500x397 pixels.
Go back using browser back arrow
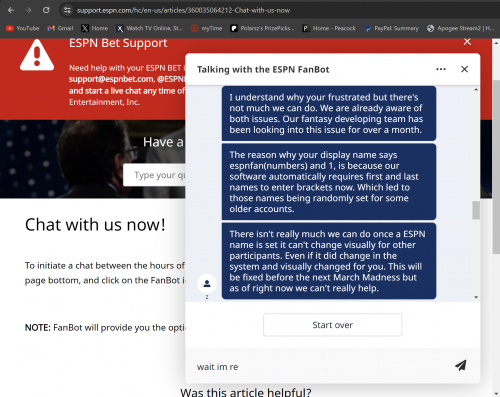[x=11, y=10]
